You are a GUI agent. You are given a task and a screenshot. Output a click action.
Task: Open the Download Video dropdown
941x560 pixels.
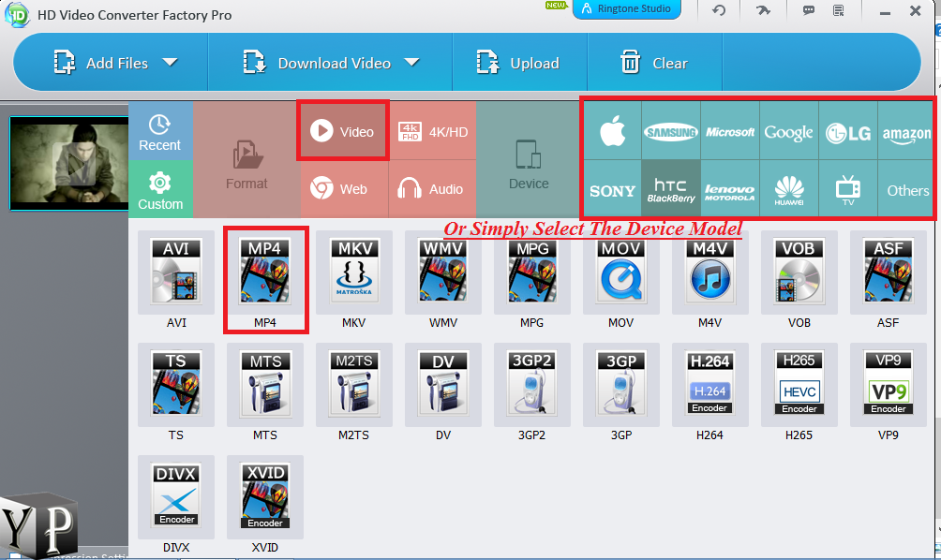[x=412, y=63]
